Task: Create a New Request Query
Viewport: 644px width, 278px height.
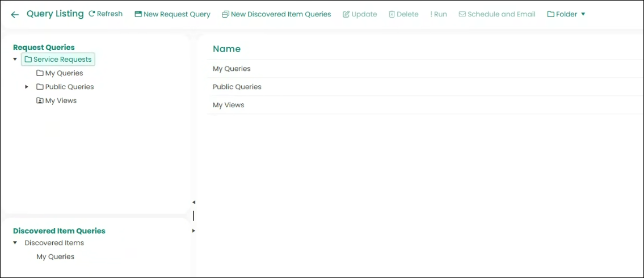Action: click(x=172, y=14)
